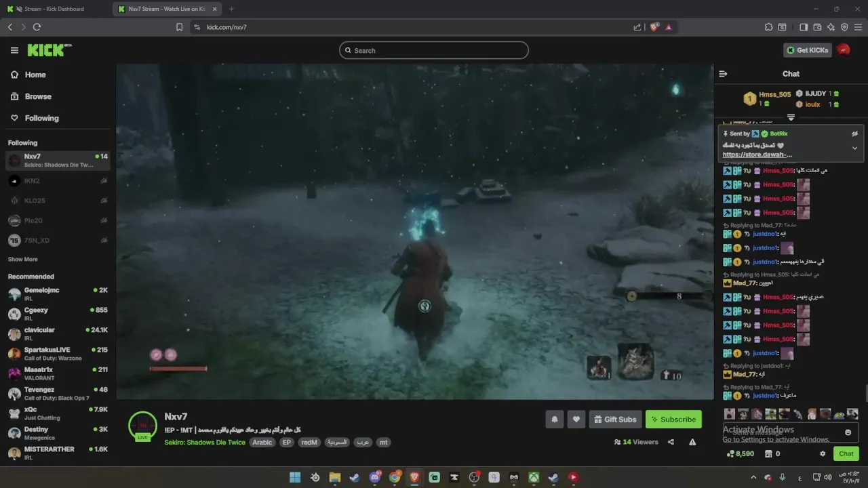Open the browser extensions puzzle icon

click(x=768, y=27)
